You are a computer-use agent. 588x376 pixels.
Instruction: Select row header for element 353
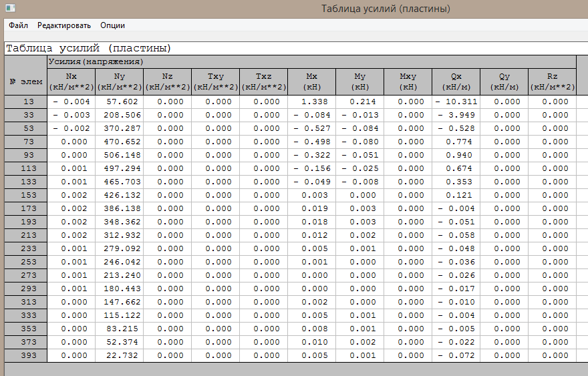click(x=26, y=329)
